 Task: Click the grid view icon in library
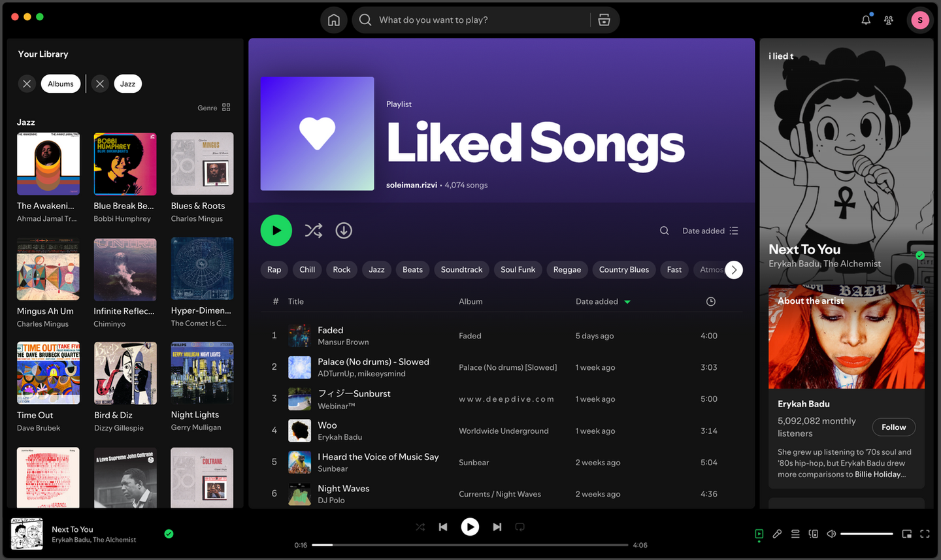coord(226,107)
